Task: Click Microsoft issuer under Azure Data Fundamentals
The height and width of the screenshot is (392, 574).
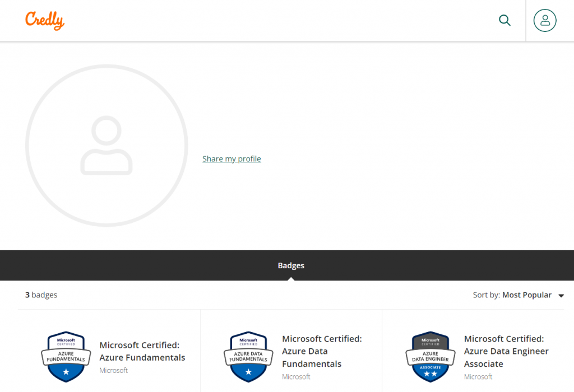Action: coord(296,377)
